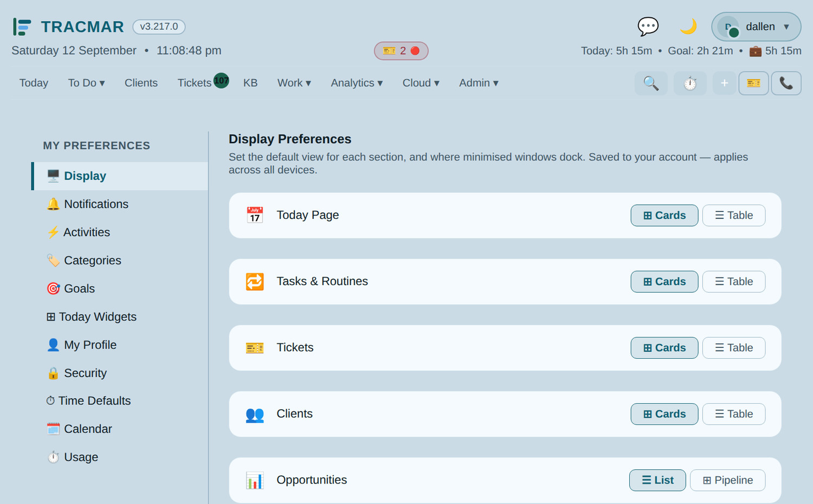Set Tasks & Routines view to Cards

664,282
